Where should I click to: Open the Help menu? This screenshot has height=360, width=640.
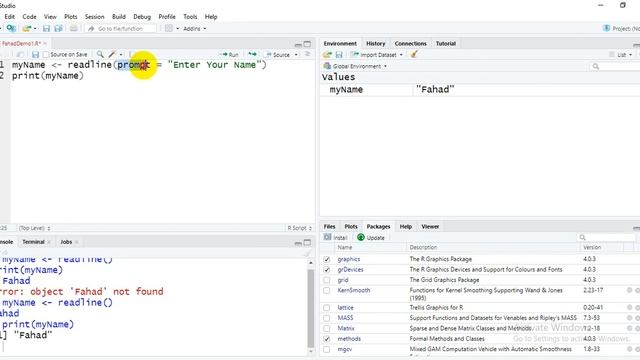click(x=211, y=17)
